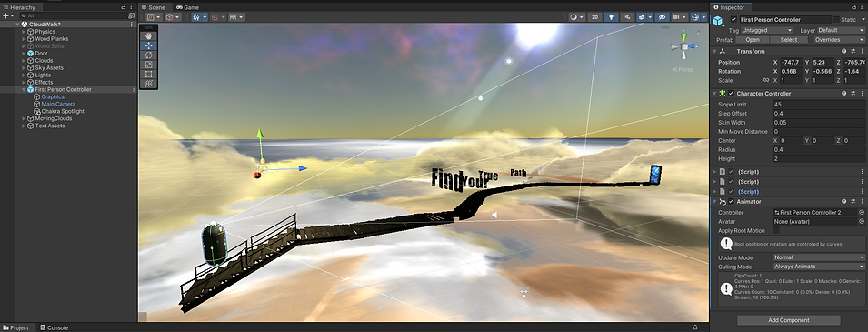The height and width of the screenshot is (332, 868).
Task: Click the tool handle pivot position button
Action: pyautogui.click(x=154, y=17)
